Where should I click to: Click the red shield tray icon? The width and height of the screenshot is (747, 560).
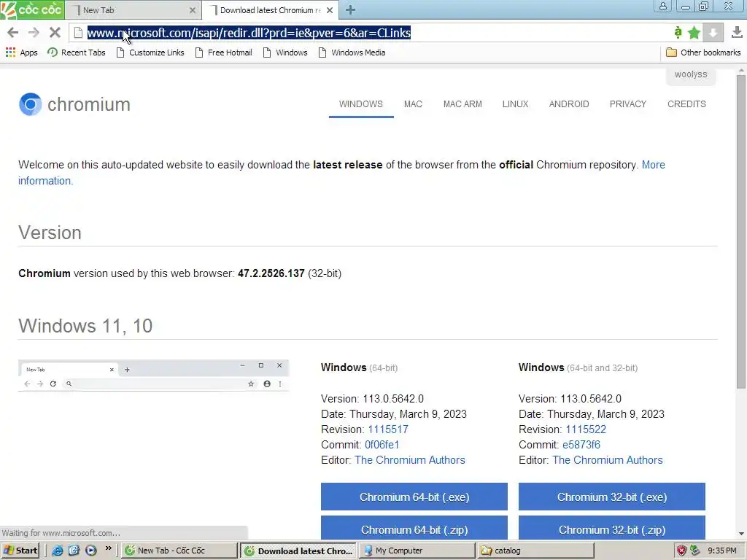[682, 551]
